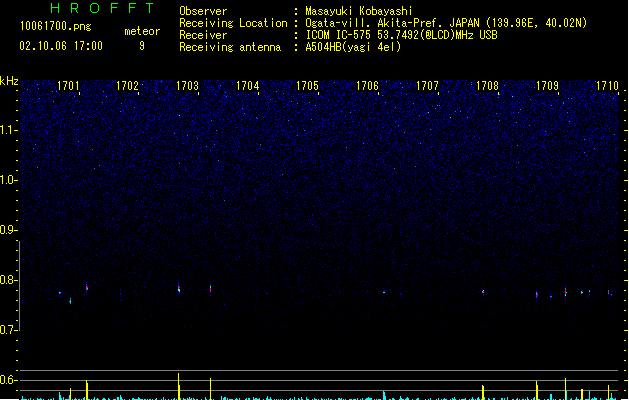This screenshot has width=629, height=400.
Task: Click the Receiving Location label
Action: (233, 23)
